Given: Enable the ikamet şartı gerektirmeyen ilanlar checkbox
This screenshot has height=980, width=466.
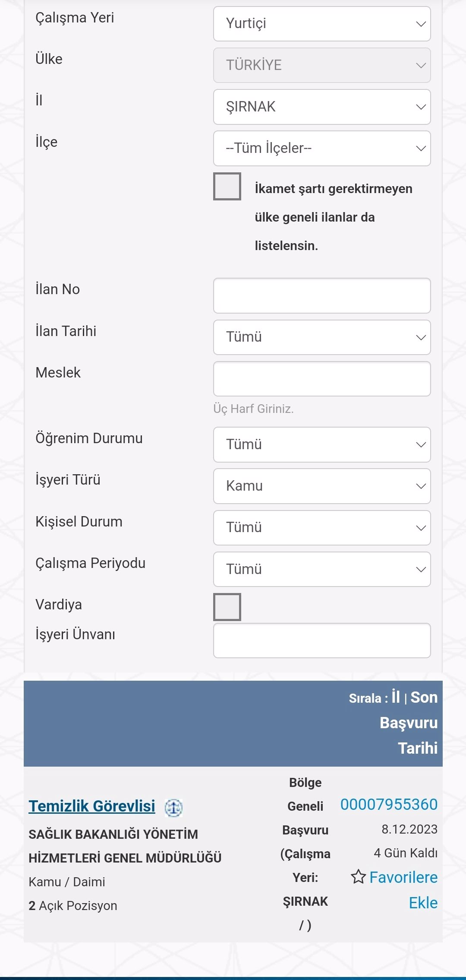Looking at the screenshot, I should (x=227, y=187).
